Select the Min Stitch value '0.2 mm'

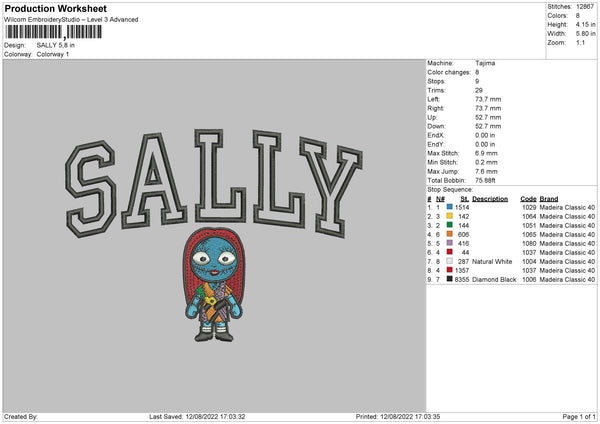[486, 162]
